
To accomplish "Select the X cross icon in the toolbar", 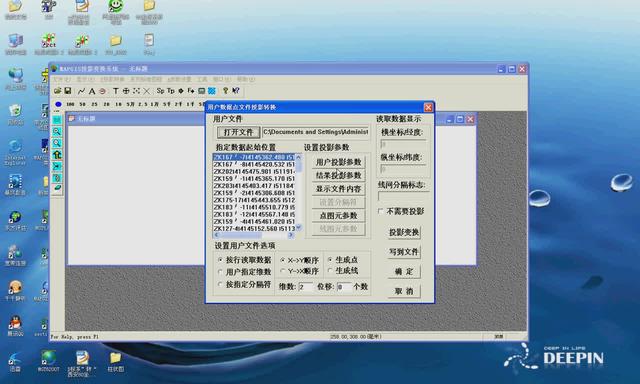I will (147, 91).
